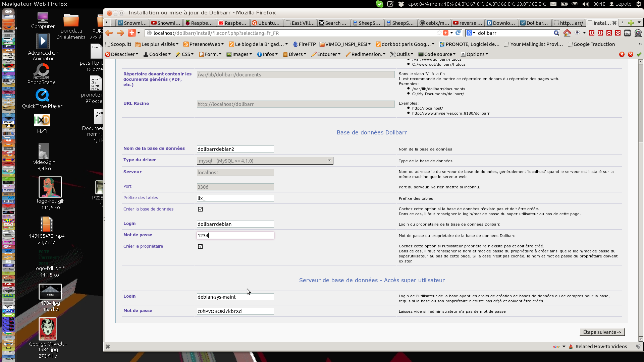
Task: Switch to the 'Dolibar...' browser tab
Action: (534, 23)
